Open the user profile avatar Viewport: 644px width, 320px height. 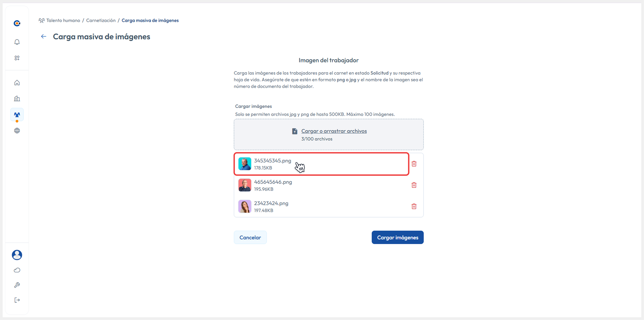point(17,255)
